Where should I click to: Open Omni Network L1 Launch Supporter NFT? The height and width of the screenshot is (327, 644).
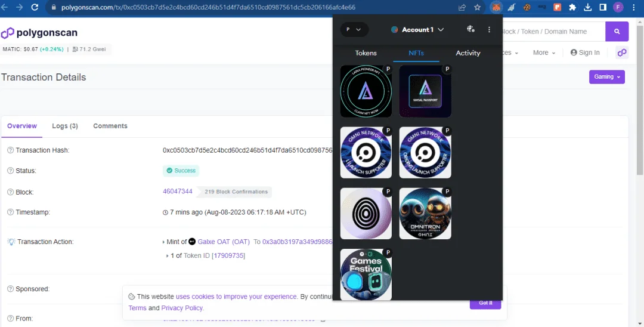[x=366, y=152]
